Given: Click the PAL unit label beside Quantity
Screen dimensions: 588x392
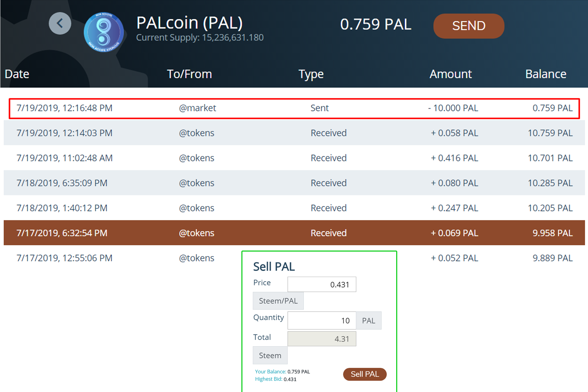Looking at the screenshot, I should click(x=368, y=321).
